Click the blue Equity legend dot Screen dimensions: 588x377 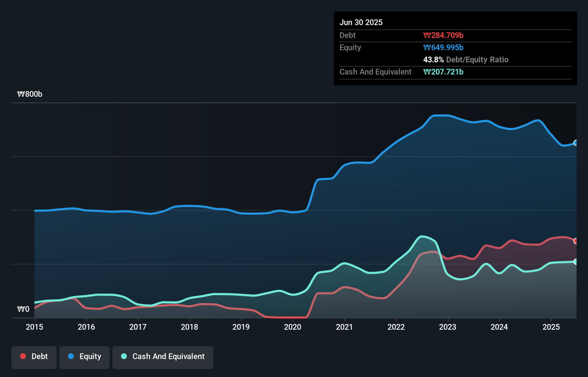pos(72,356)
